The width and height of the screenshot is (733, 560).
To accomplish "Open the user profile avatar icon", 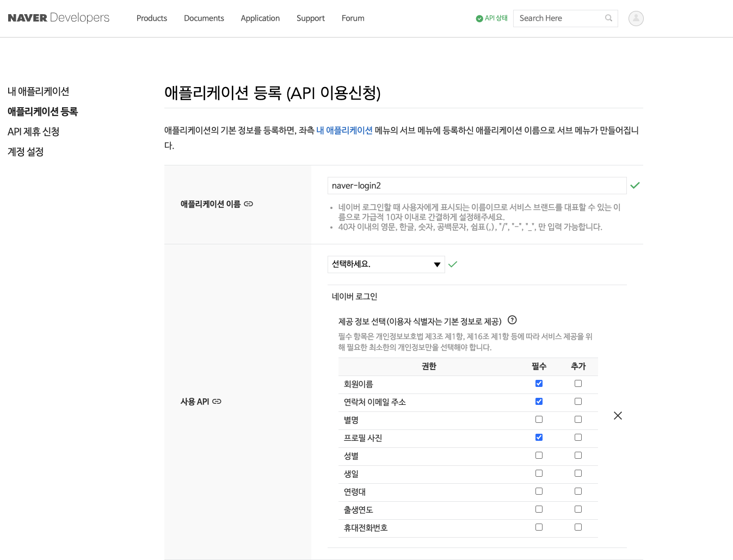I will [x=636, y=19].
